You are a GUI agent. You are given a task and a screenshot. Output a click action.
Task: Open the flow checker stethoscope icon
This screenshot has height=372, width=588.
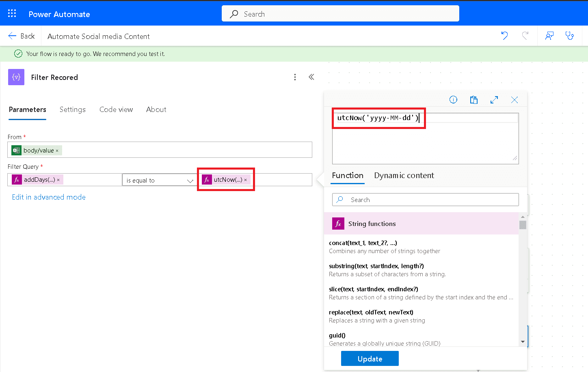tap(570, 36)
